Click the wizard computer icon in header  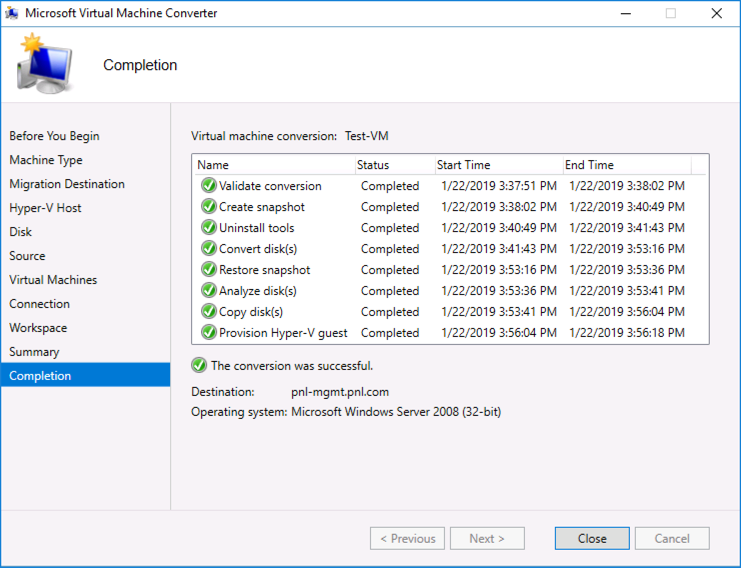[45, 64]
